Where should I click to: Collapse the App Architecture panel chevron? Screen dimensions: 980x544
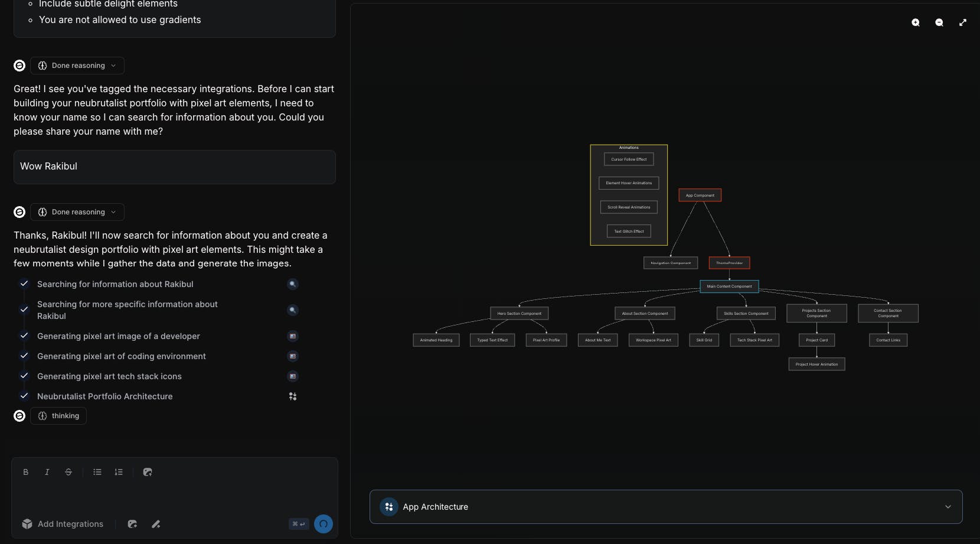click(948, 507)
